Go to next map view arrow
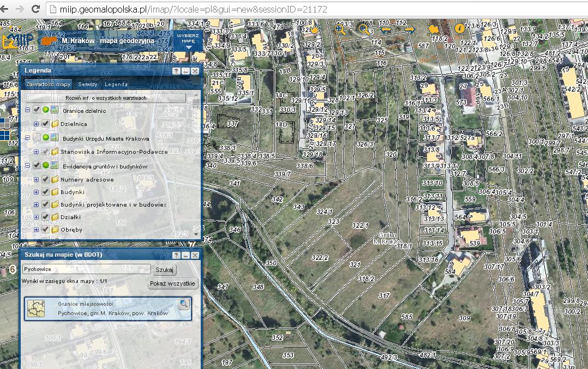Viewport: 588px width, 369px height. (x=409, y=29)
